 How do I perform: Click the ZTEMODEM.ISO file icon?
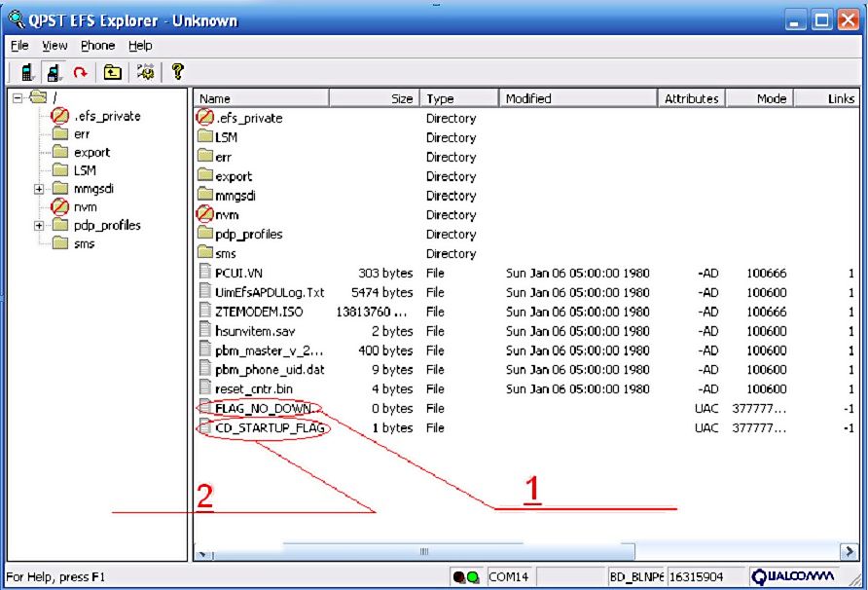[205, 311]
